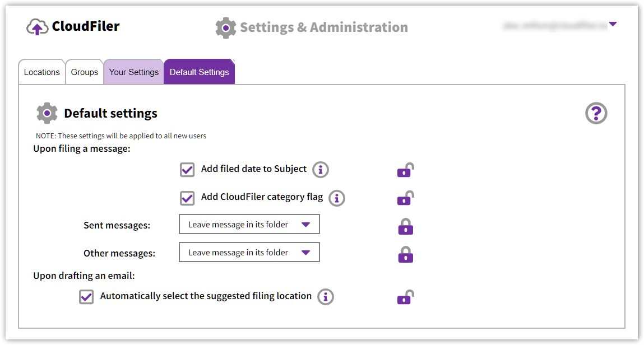Uncheck Add CloudFiler category flag
Screen dimensions: 644x345
[187, 198]
